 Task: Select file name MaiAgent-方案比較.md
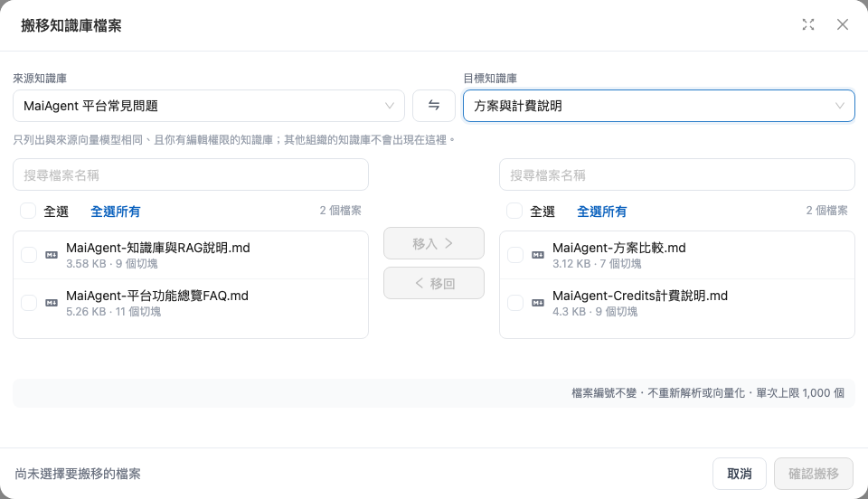point(618,248)
